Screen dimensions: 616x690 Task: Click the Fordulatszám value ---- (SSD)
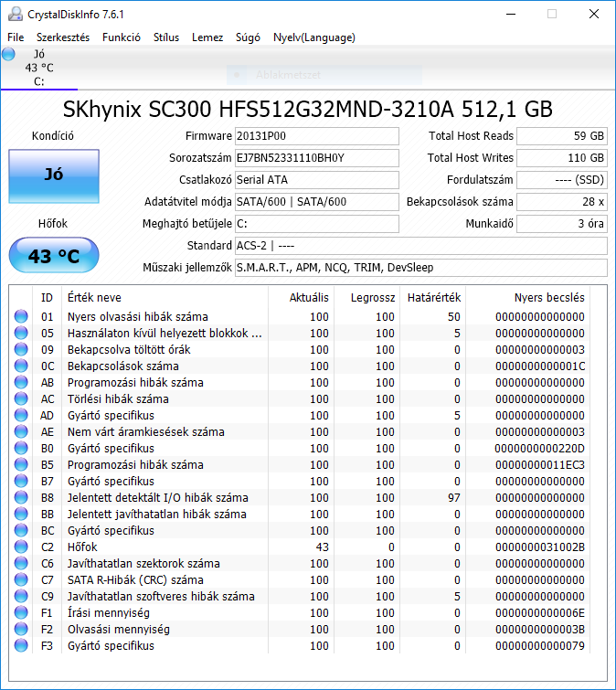coord(562,180)
